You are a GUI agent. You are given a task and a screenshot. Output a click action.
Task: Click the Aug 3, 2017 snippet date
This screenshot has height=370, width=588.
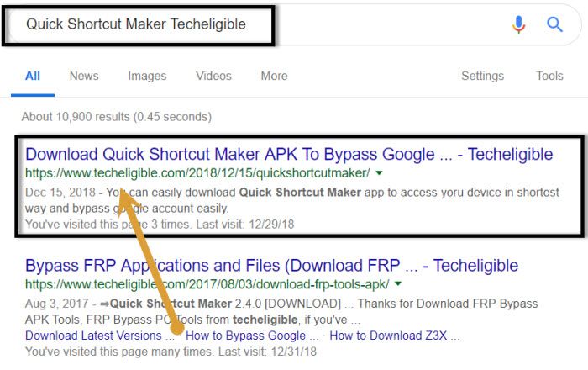[56, 304]
